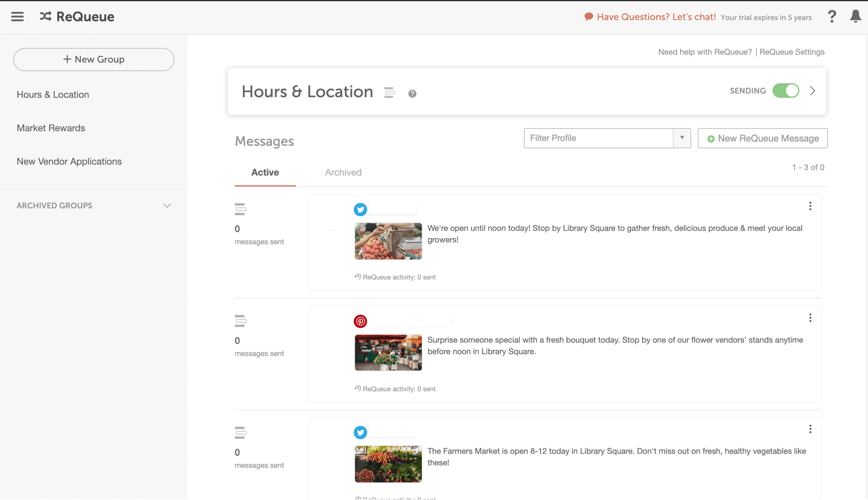Click the queue icon for the fresh bouquet message
The height and width of the screenshot is (500, 868).
(x=240, y=321)
